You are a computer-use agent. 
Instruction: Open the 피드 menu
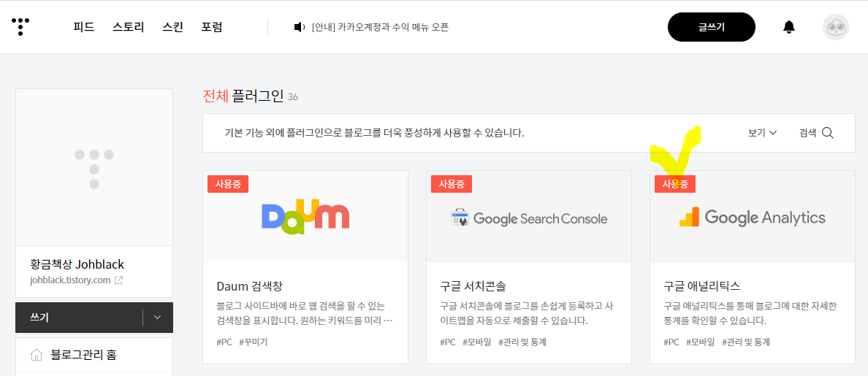tap(83, 26)
